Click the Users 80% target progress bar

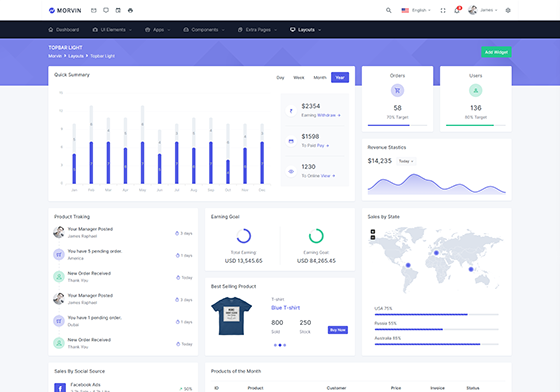pyautogui.click(x=475, y=125)
